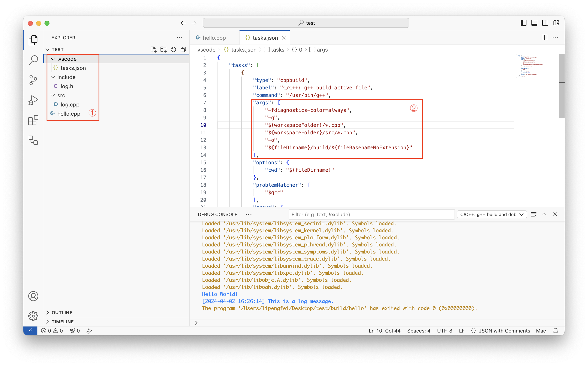The height and width of the screenshot is (366, 588).
Task: Click the tasks breadcrumb segment
Action: (x=274, y=50)
